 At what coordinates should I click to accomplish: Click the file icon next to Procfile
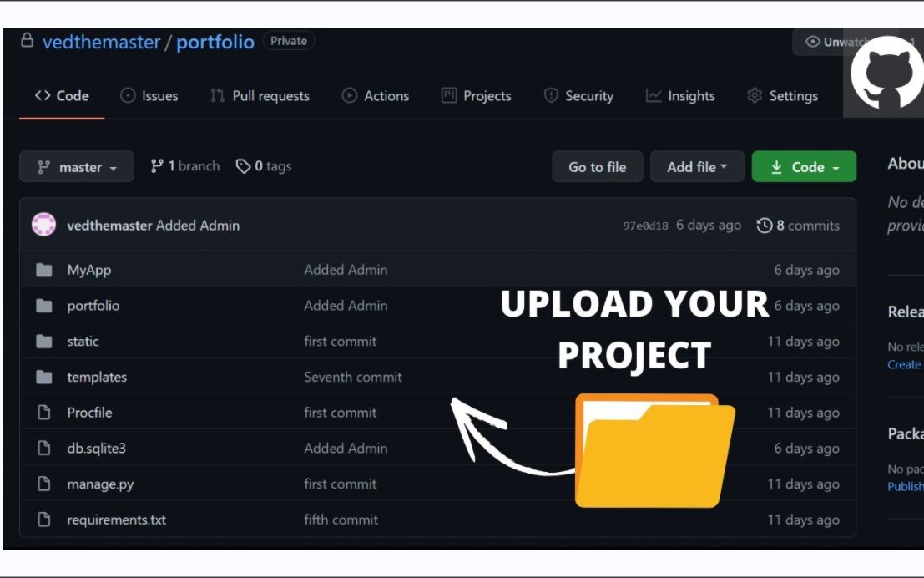coord(44,413)
